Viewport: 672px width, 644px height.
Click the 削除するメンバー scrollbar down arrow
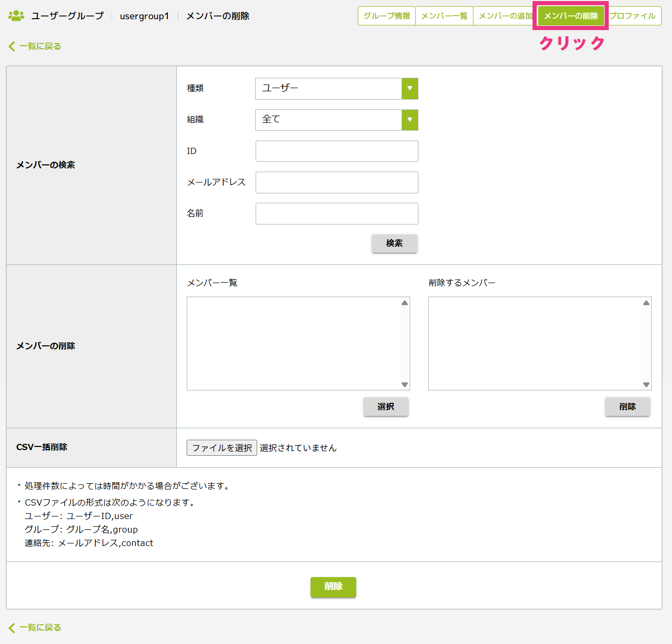(x=646, y=385)
